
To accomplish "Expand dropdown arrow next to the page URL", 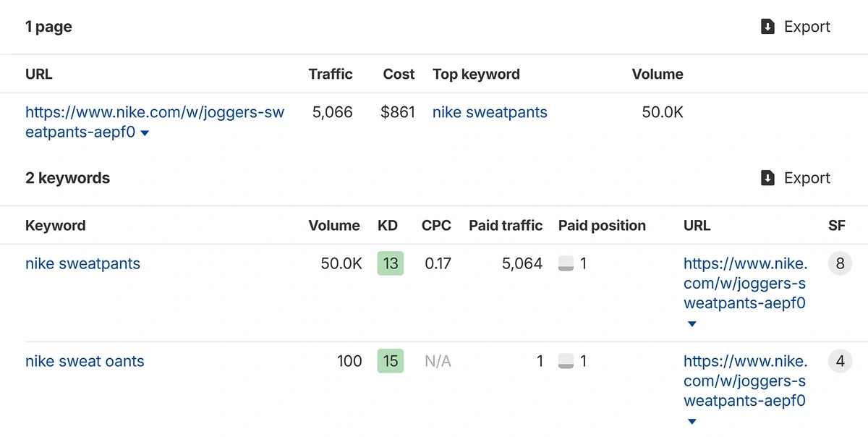I will coord(145,134).
